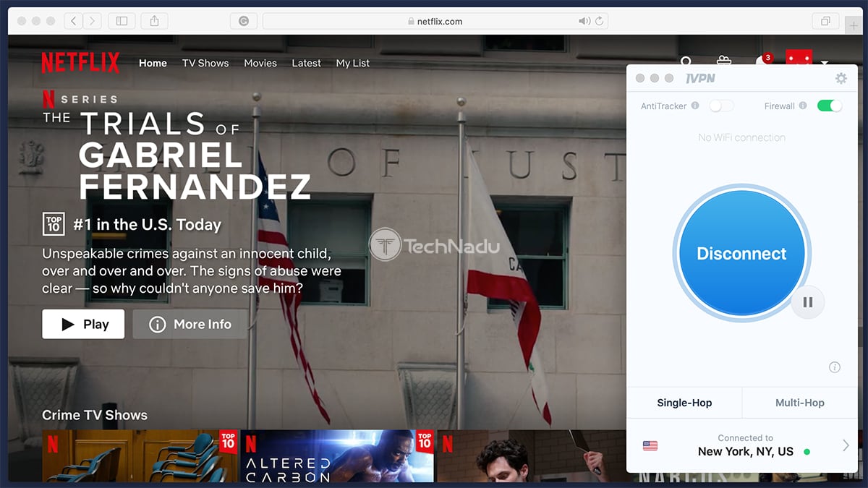Click Firewall info icon

[x=802, y=106]
